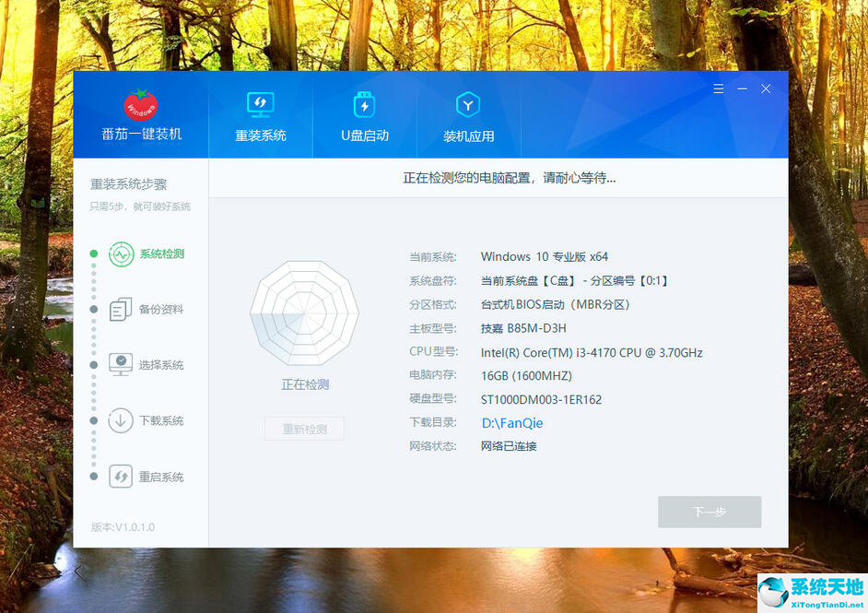Click the 重新检测 re-detect button
This screenshot has height=613, width=868.
[x=304, y=428]
